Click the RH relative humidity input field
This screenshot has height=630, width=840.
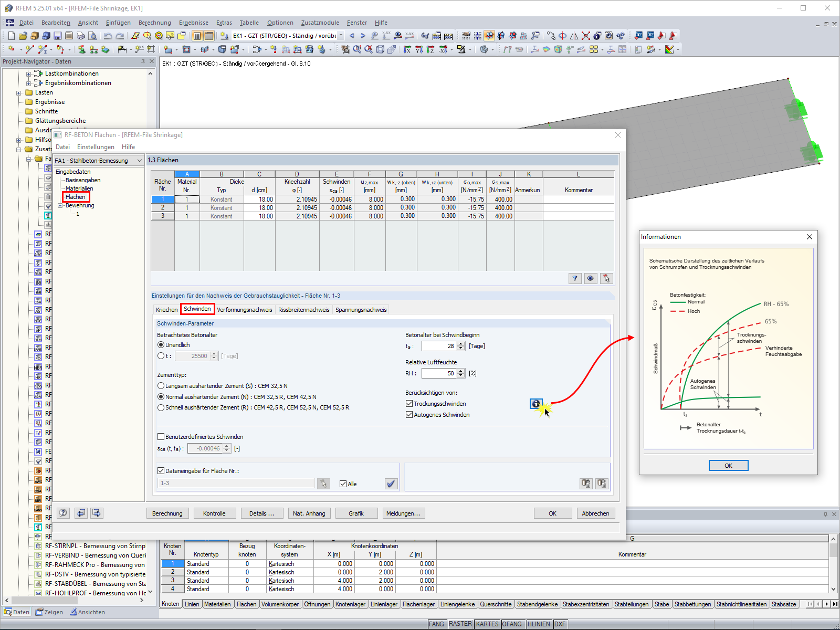coord(439,373)
